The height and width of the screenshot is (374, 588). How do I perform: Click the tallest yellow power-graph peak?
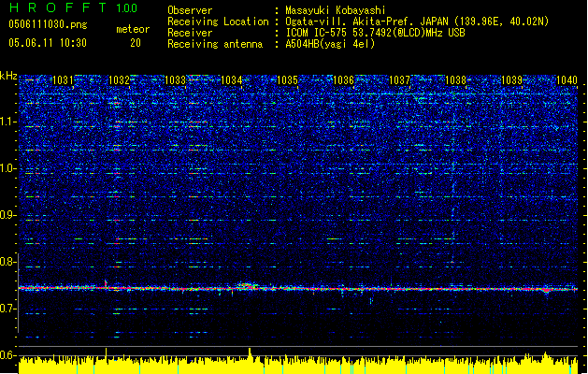click(x=250, y=352)
